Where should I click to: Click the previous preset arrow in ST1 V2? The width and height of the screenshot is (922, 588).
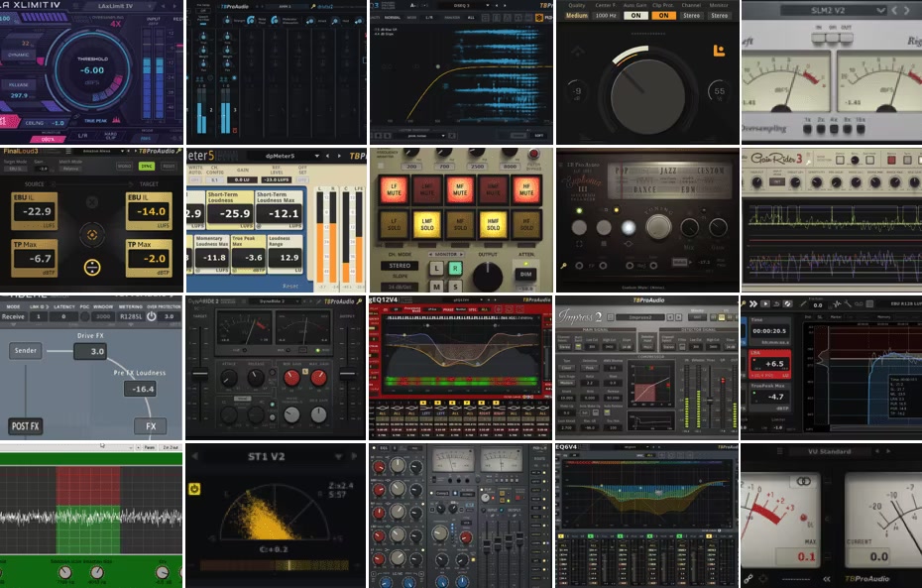tap(195, 456)
